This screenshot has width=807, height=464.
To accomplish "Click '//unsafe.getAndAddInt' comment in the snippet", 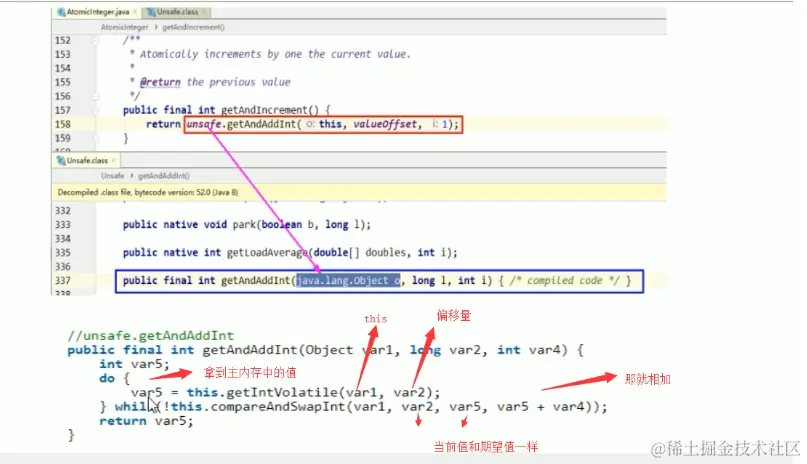I will [x=150, y=335].
